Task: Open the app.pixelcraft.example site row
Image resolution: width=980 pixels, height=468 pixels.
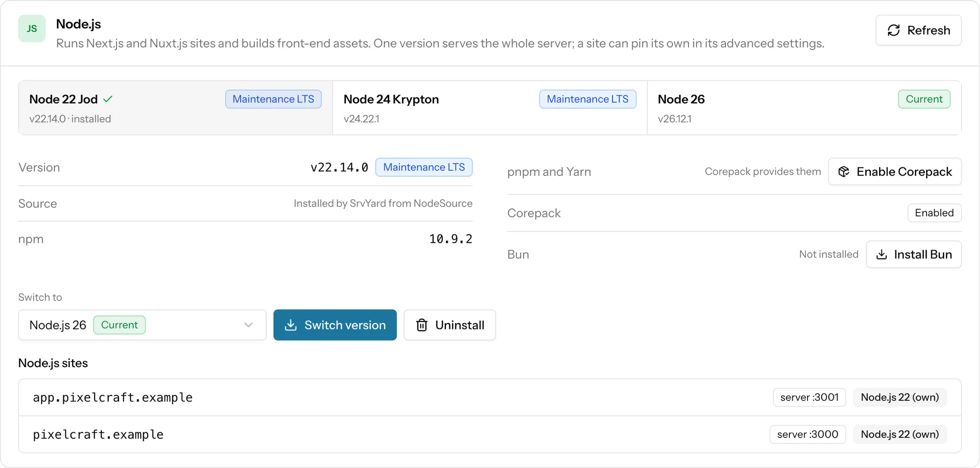Action: pyautogui.click(x=490, y=398)
